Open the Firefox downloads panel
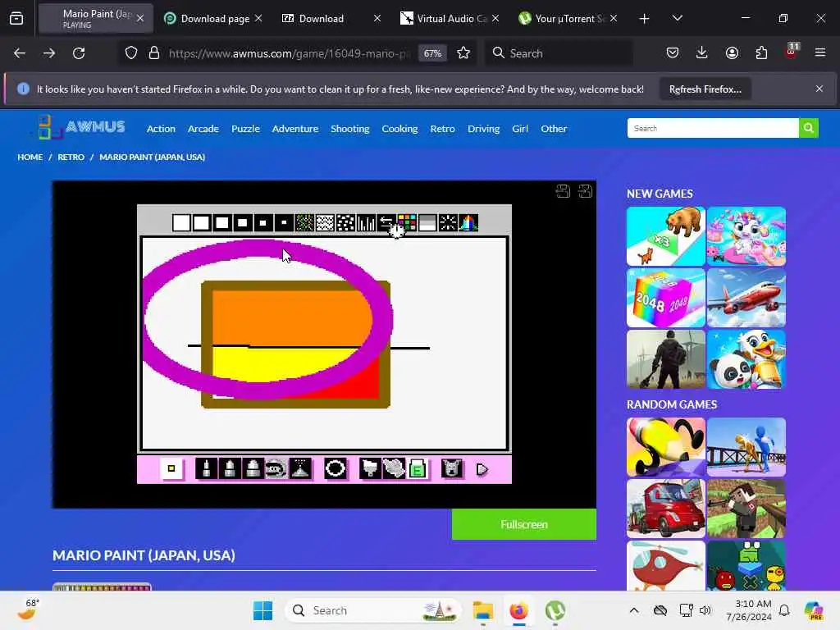 click(702, 52)
